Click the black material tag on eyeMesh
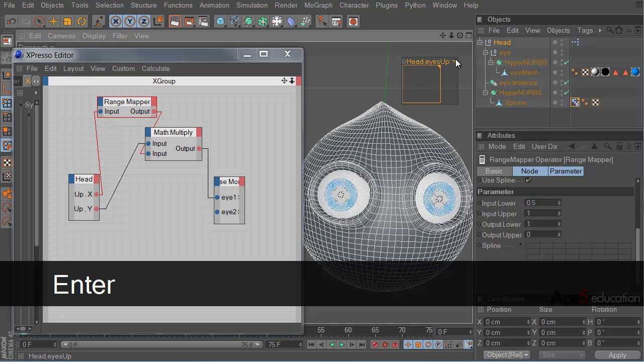 coord(605,72)
